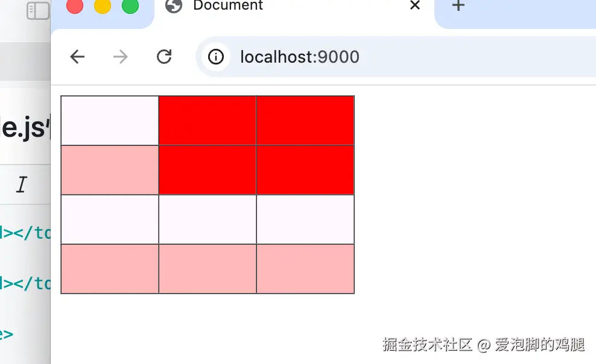The height and width of the screenshot is (364, 596).
Task: View site information icon
Action: click(216, 57)
